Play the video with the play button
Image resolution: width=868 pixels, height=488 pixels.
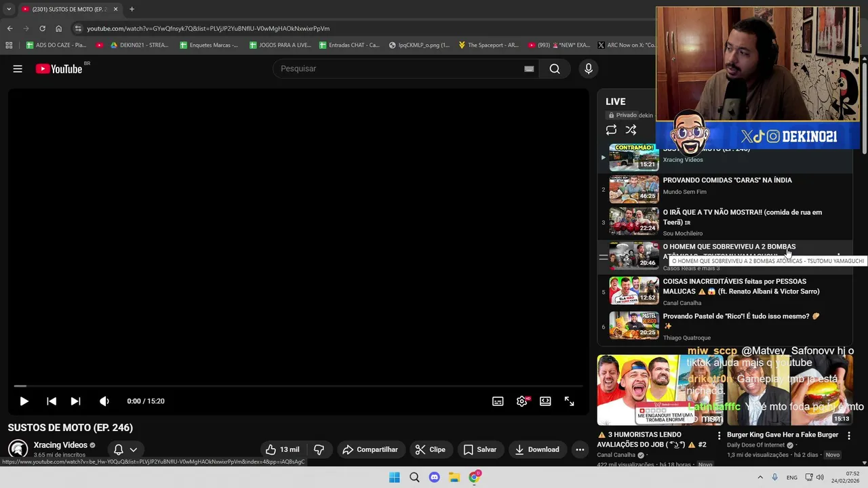pyautogui.click(x=24, y=401)
